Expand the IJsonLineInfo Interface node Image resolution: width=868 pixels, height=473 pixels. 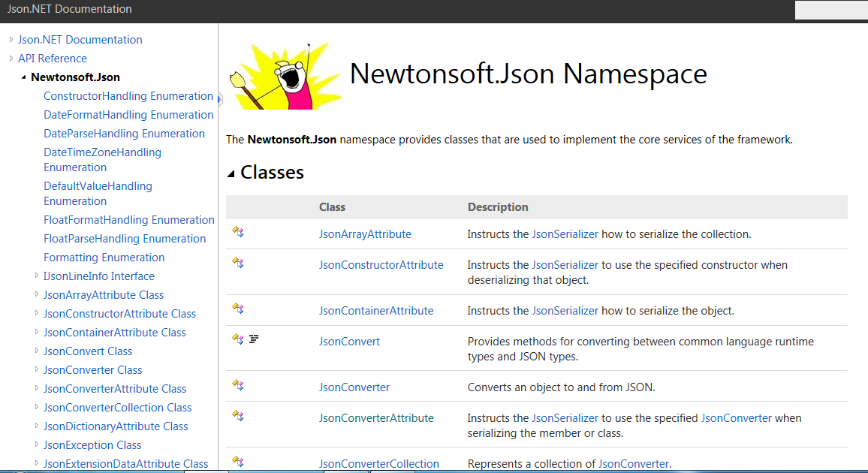coord(38,276)
